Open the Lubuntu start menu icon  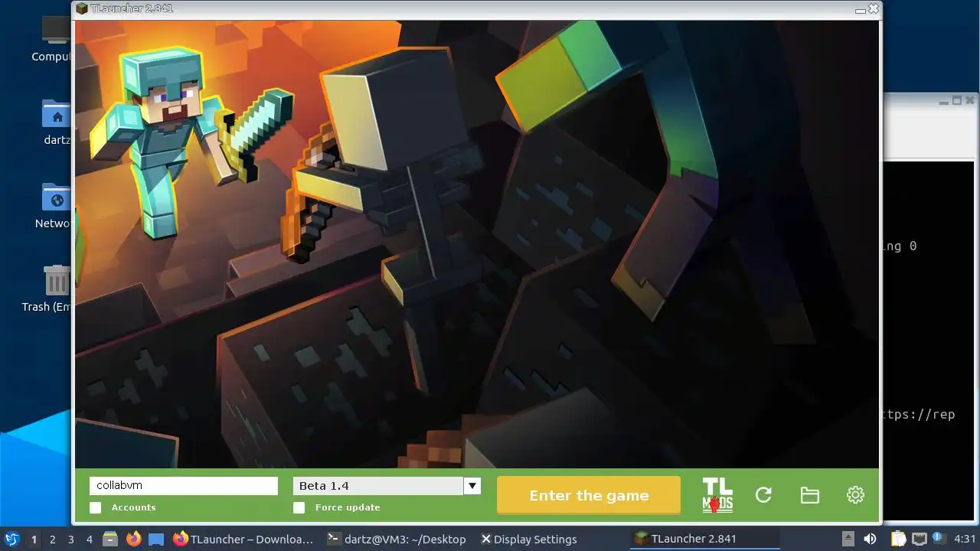pos(11,539)
